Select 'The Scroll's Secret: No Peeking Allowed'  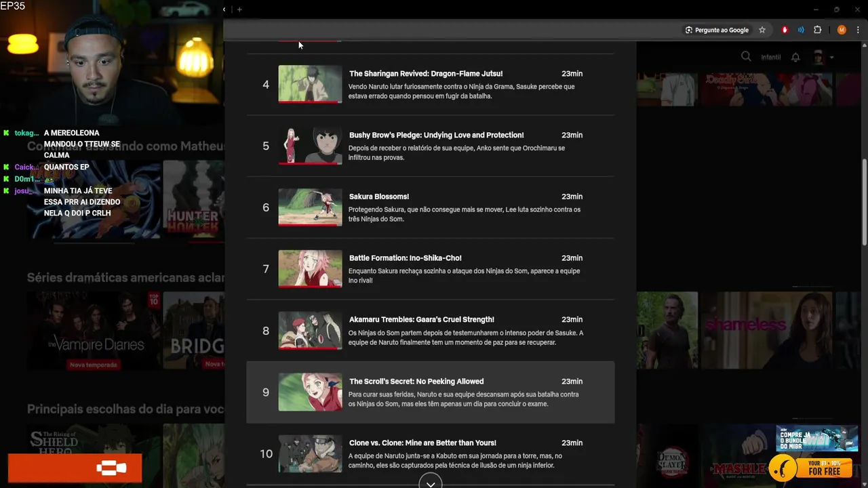(416, 382)
